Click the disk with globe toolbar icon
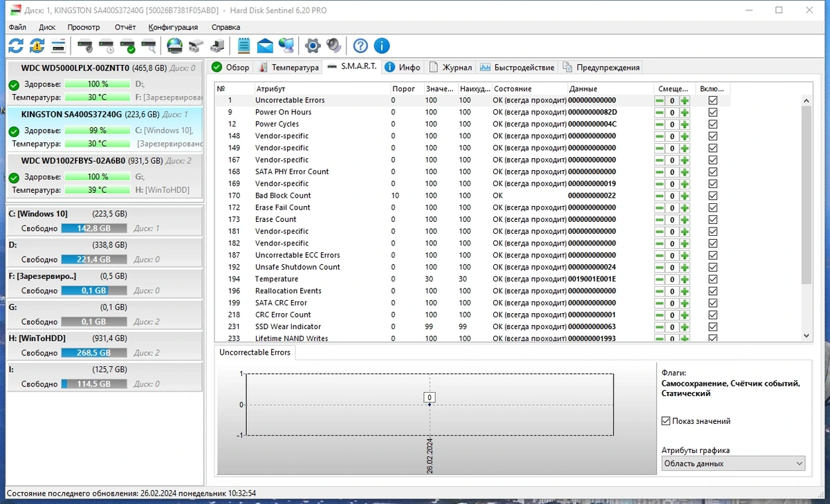 175,46
